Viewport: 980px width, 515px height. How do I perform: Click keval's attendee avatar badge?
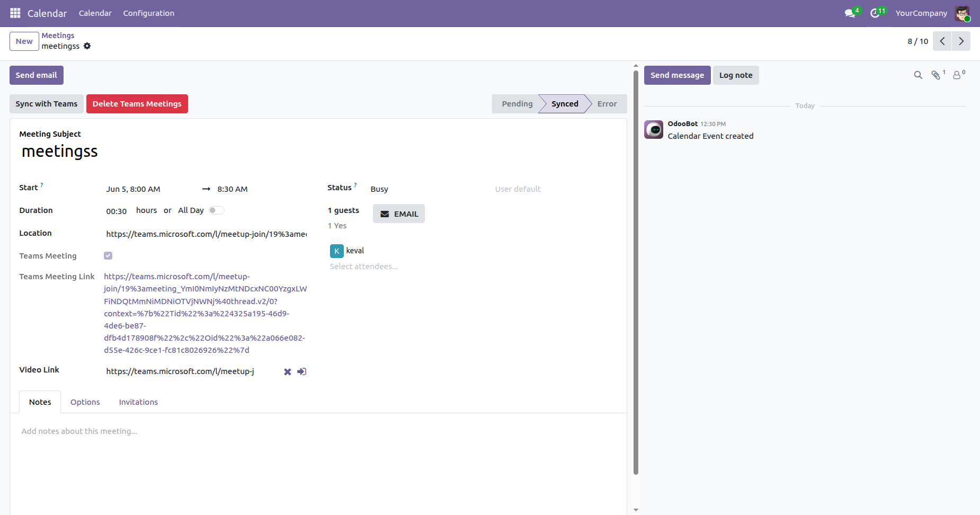pyautogui.click(x=337, y=251)
